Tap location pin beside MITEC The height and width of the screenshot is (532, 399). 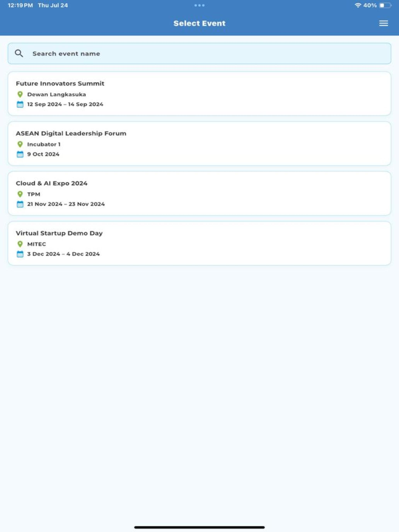[20, 244]
